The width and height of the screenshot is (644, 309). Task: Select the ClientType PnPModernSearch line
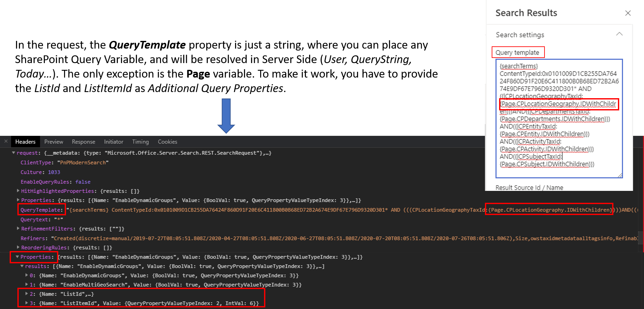pyautogui.click(x=64, y=163)
